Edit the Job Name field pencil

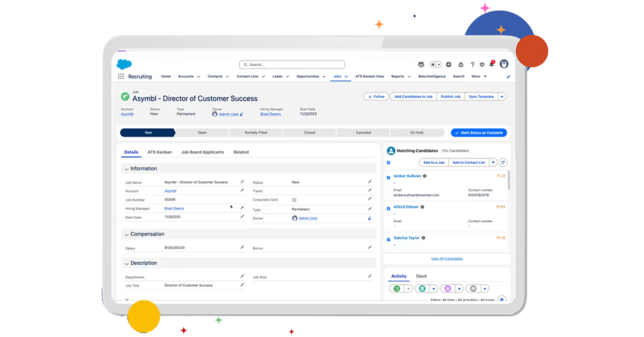point(242,182)
